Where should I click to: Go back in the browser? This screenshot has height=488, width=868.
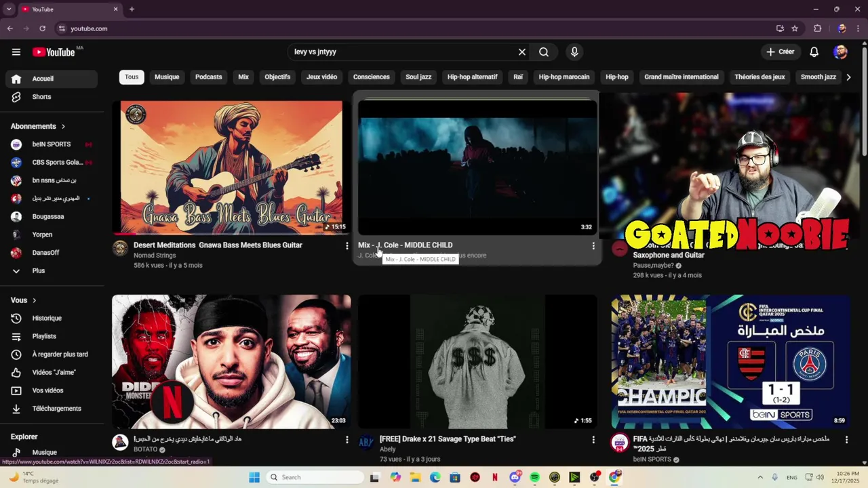point(9,28)
